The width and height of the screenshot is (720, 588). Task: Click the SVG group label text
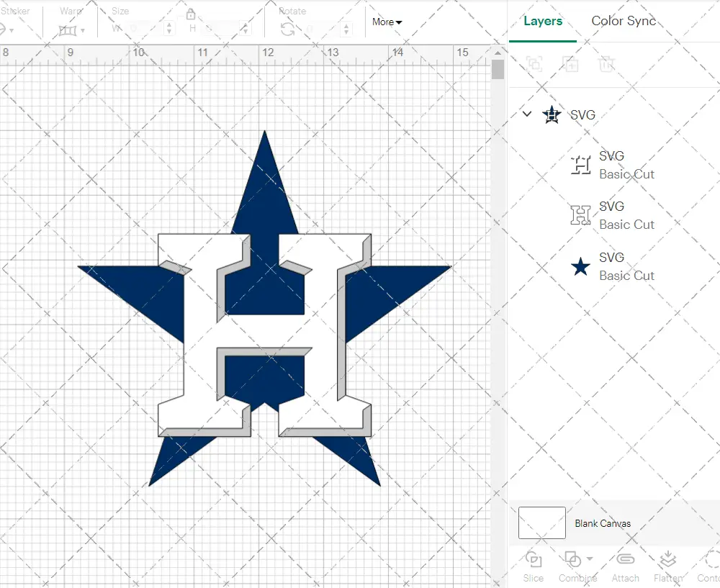582,114
